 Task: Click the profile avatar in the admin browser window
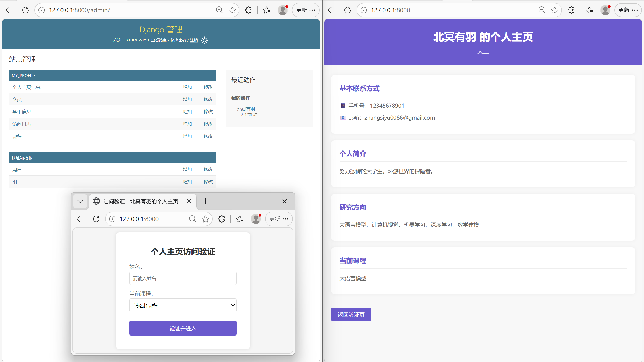283,10
